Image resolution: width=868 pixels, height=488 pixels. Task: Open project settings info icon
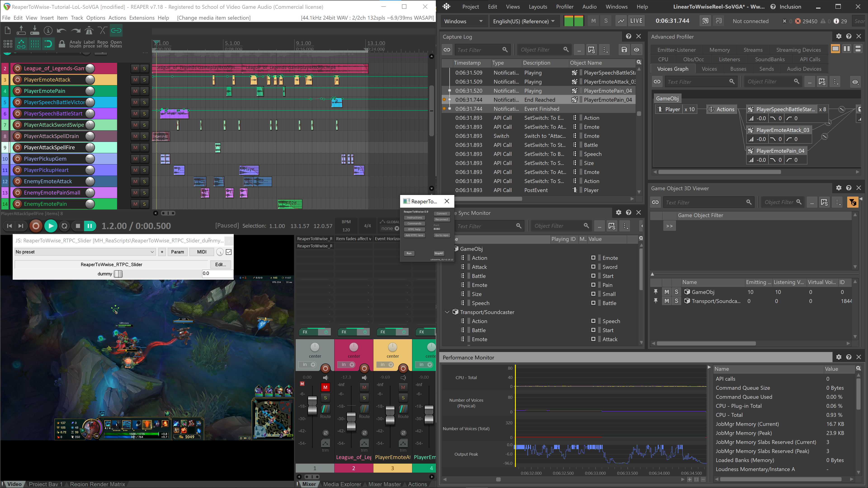pyautogui.click(x=48, y=31)
